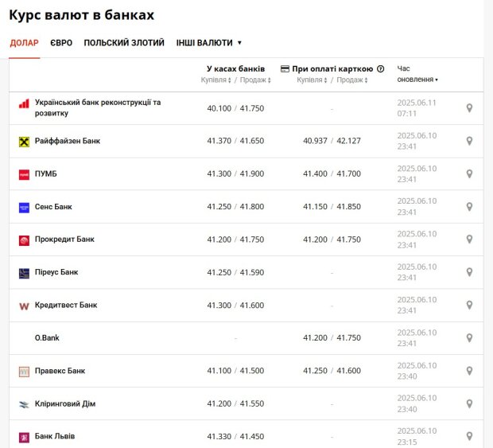
Task: Open the Піреус Банк link
Action: 56,272
